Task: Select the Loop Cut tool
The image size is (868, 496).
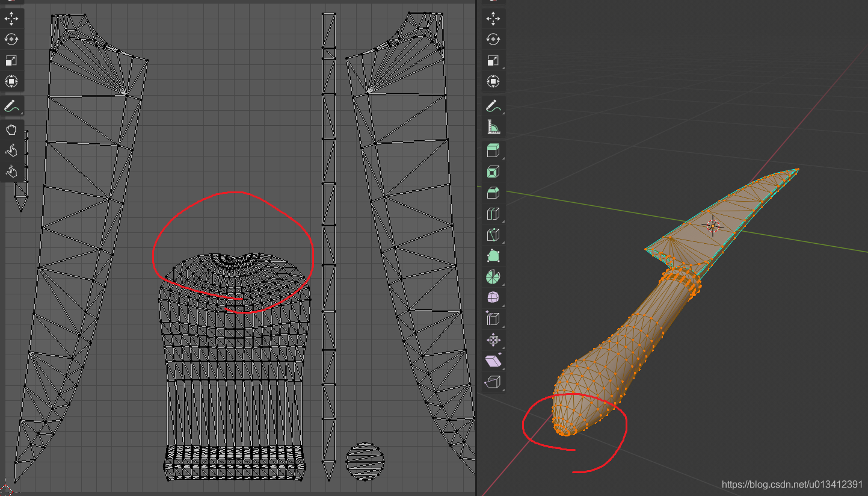Action: pos(493,214)
